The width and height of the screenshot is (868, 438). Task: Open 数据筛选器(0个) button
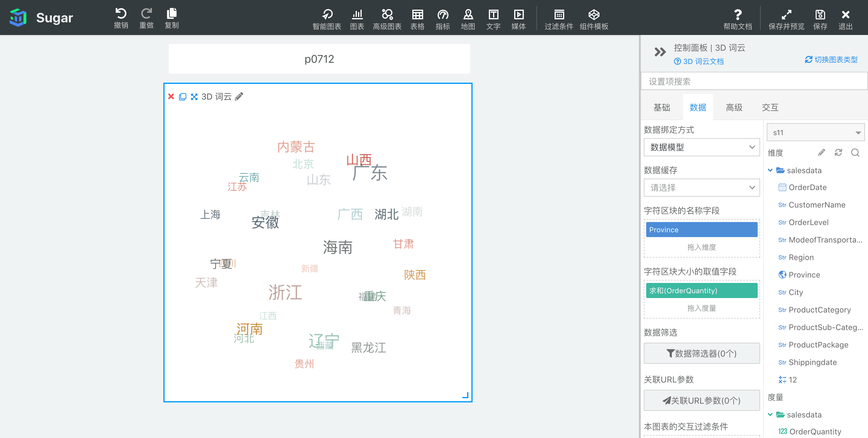click(x=702, y=353)
